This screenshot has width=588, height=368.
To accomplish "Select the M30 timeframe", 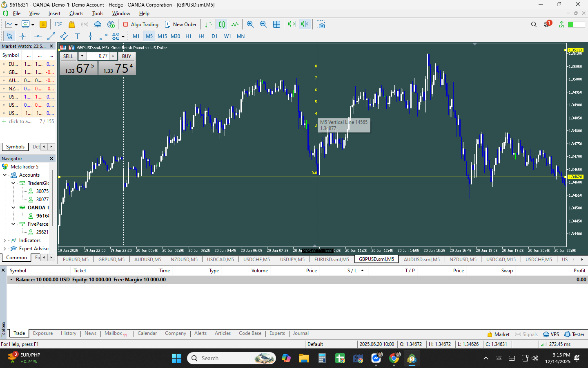I will 175,36.
